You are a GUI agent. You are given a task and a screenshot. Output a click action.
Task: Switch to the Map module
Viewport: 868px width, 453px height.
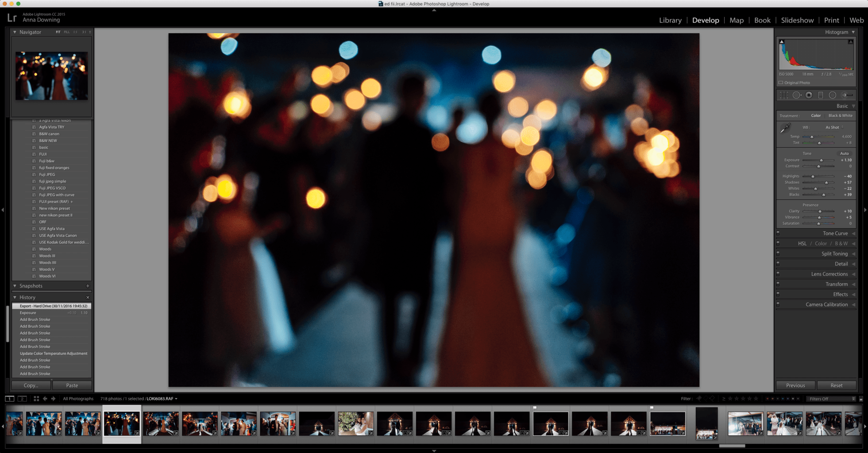pos(737,20)
